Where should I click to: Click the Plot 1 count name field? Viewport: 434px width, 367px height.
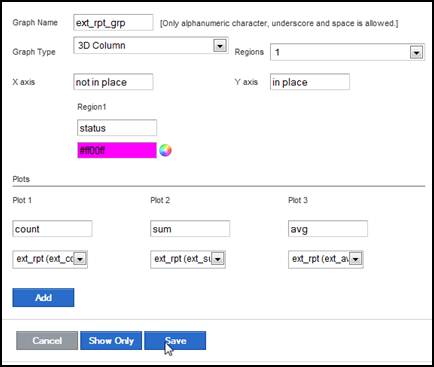(x=52, y=229)
